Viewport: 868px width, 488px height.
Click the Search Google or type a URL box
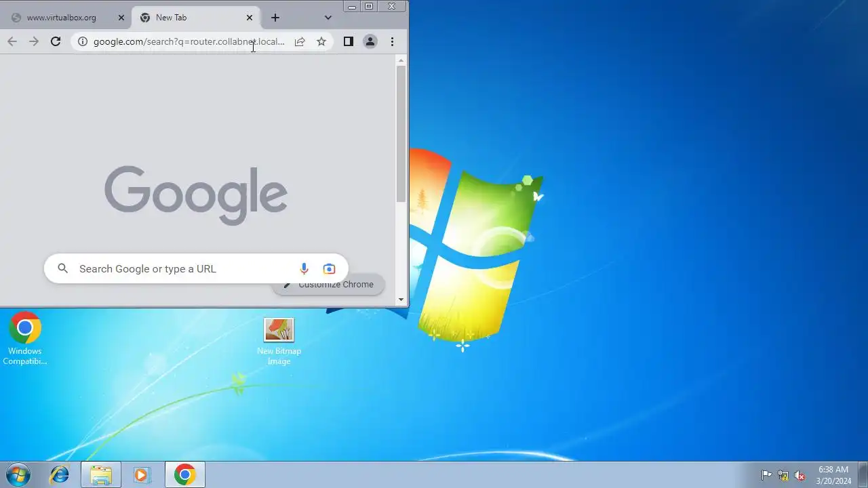coord(196,268)
